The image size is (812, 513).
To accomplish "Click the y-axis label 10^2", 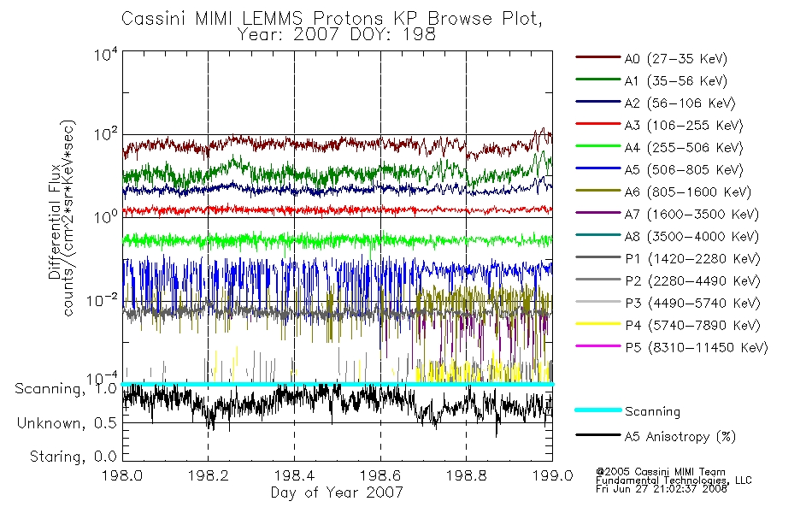I will click(x=106, y=135).
